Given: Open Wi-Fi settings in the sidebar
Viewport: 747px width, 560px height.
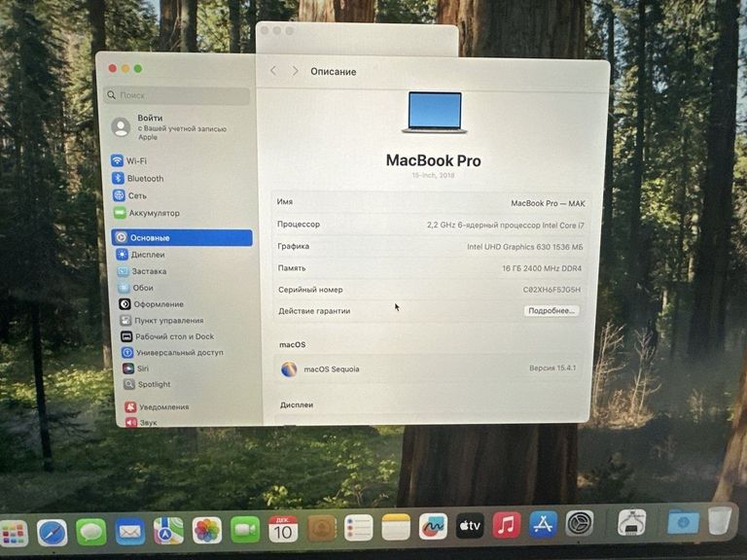Looking at the screenshot, I should (129, 161).
